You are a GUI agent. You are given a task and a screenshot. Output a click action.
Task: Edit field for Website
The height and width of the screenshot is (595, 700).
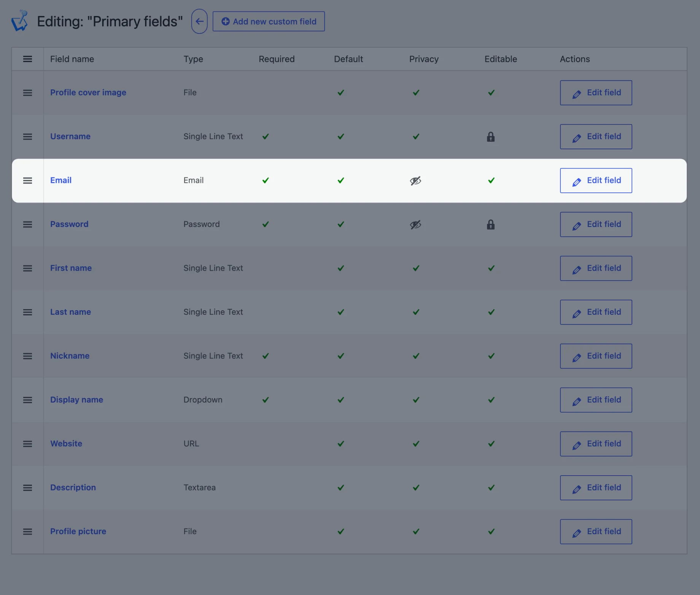click(596, 444)
